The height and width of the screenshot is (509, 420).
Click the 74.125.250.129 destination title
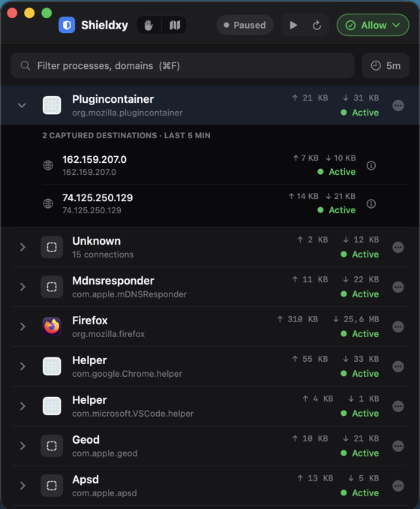click(97, 197)
